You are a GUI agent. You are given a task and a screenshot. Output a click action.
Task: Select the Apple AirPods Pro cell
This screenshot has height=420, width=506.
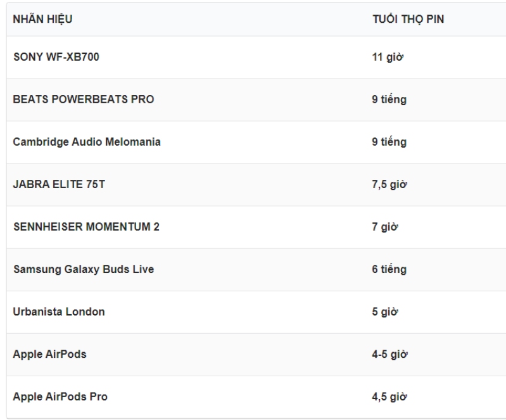point(60,397)
